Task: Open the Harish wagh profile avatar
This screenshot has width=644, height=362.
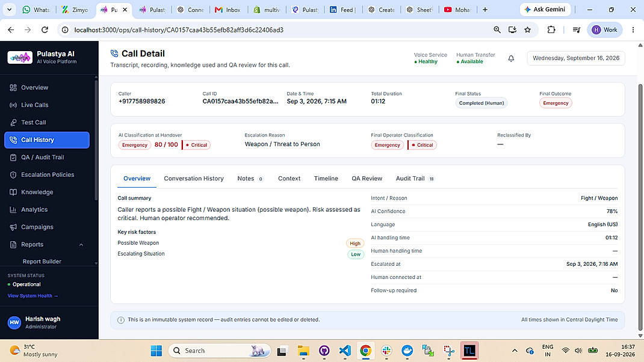Action: 14,322
